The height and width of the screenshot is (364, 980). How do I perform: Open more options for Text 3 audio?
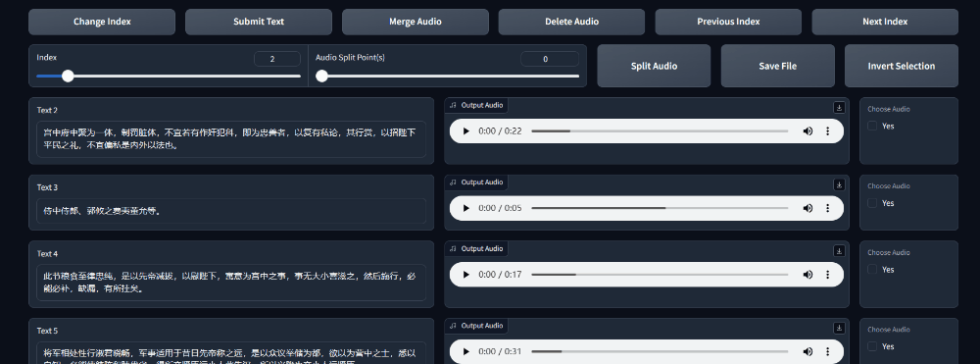click(828, 208)
